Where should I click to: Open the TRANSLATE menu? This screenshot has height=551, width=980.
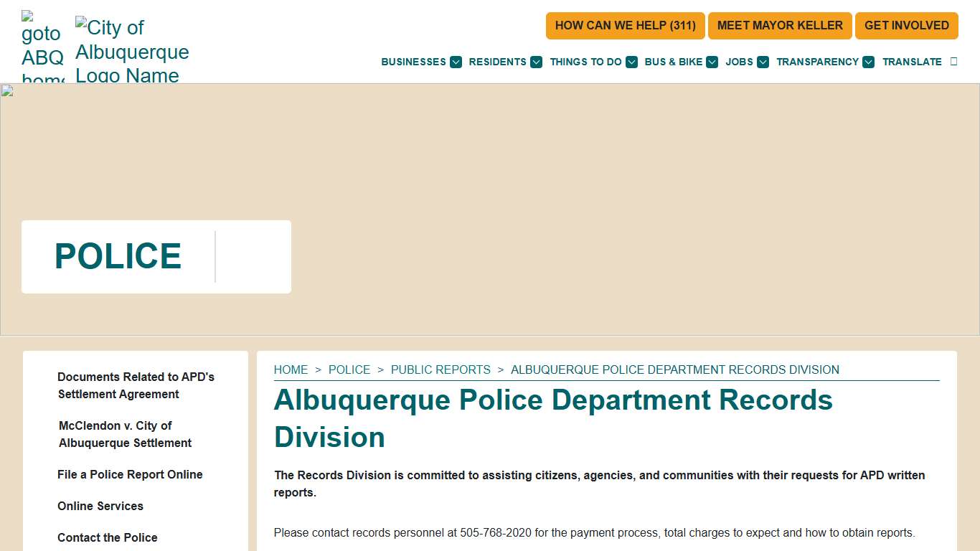point(913,62)
